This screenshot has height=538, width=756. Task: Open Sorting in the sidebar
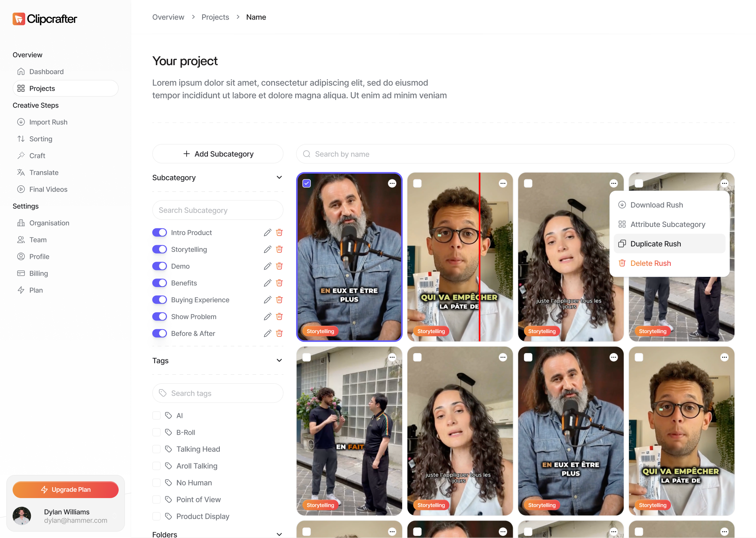65,139
